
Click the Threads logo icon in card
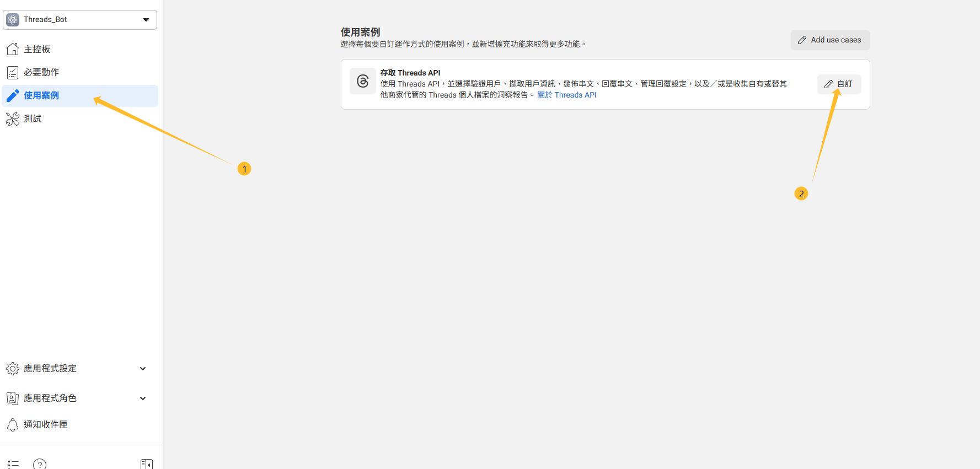pyautogui.click(x=363, y=82)
